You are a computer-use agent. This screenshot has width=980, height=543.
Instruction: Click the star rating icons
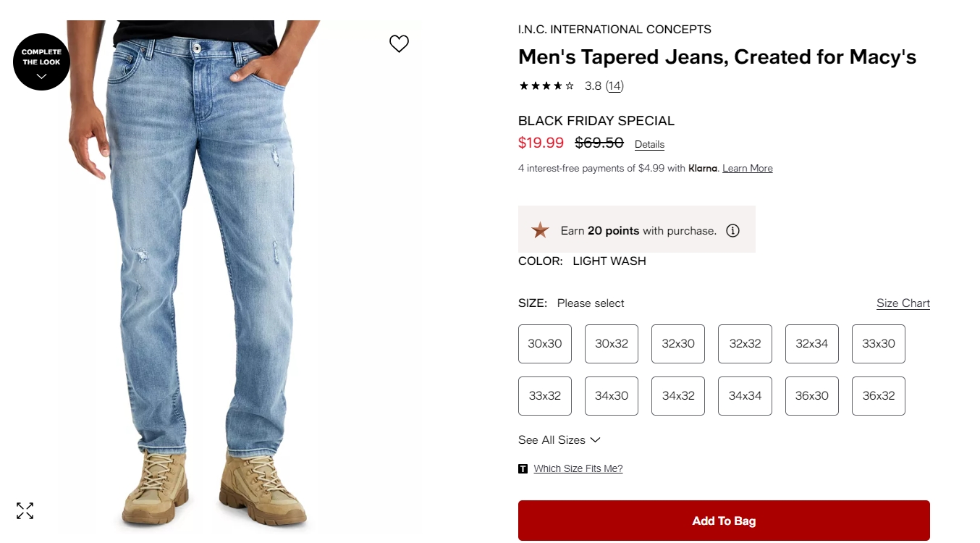pyautogui.click(x=546, y=86)
